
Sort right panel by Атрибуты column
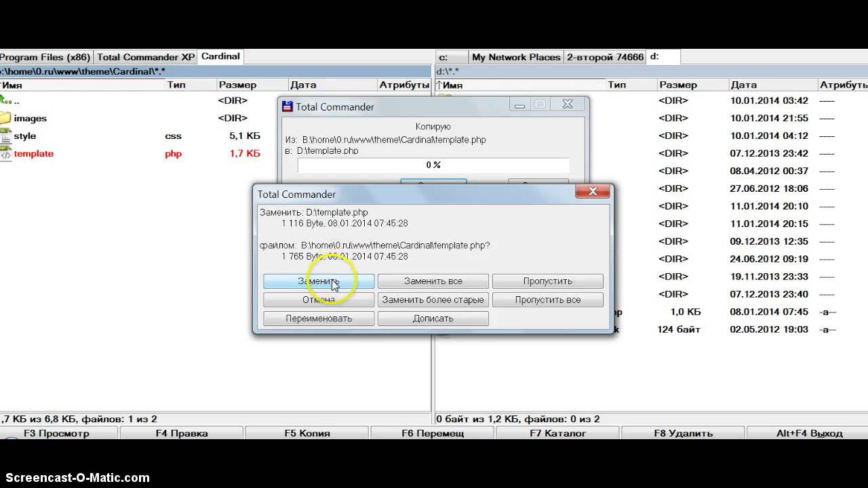pyautogui.click(x=843, y=85)
